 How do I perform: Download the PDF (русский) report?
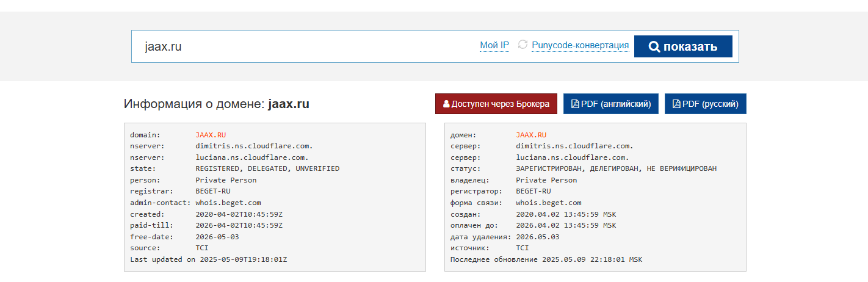pyautogui.click(x=705, y=104)
